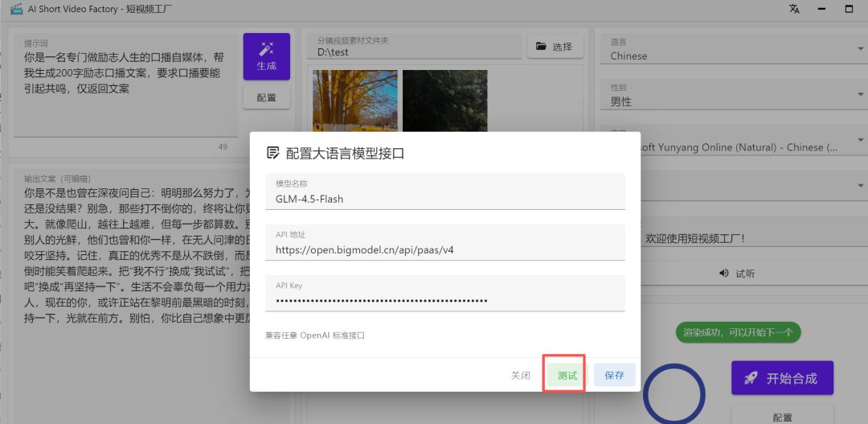Click the 试听 speaker button
868x424 pixels.
[737, 274]
